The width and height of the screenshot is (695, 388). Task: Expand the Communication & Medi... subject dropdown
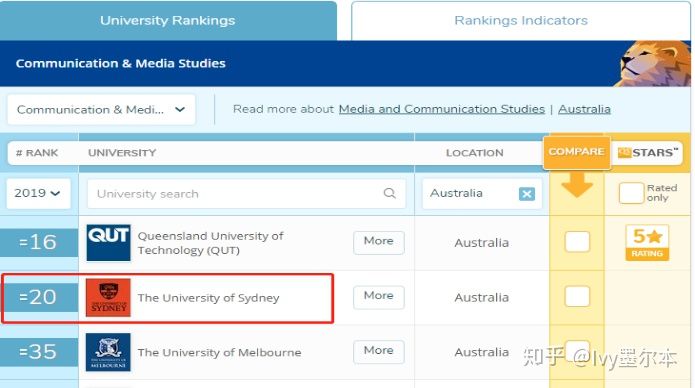point(101,110)
